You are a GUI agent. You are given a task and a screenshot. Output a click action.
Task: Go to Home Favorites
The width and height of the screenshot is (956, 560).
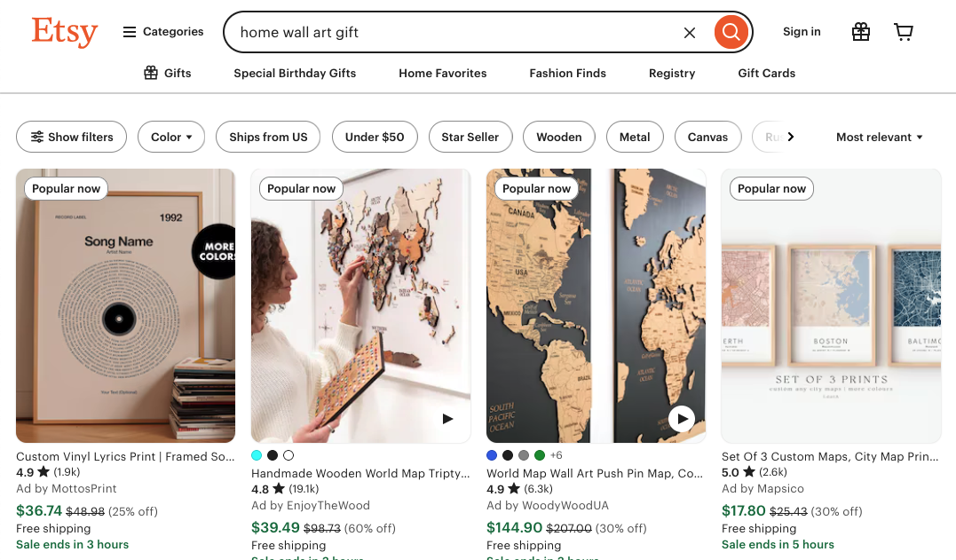(442, 74)
